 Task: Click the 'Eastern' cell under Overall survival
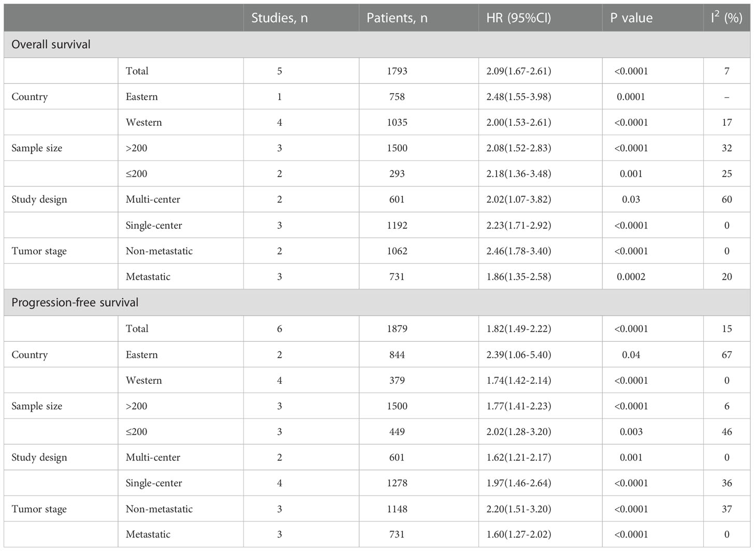point(141,97)
